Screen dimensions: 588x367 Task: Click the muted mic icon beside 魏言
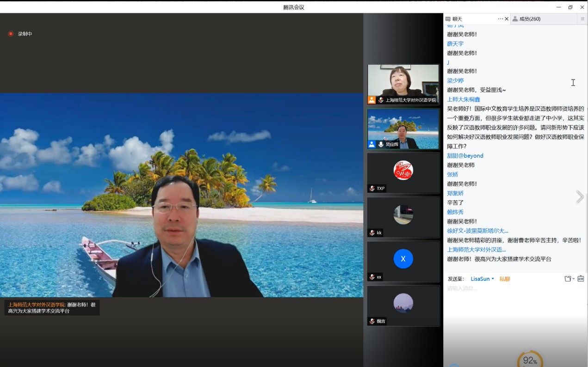[372, 321]
